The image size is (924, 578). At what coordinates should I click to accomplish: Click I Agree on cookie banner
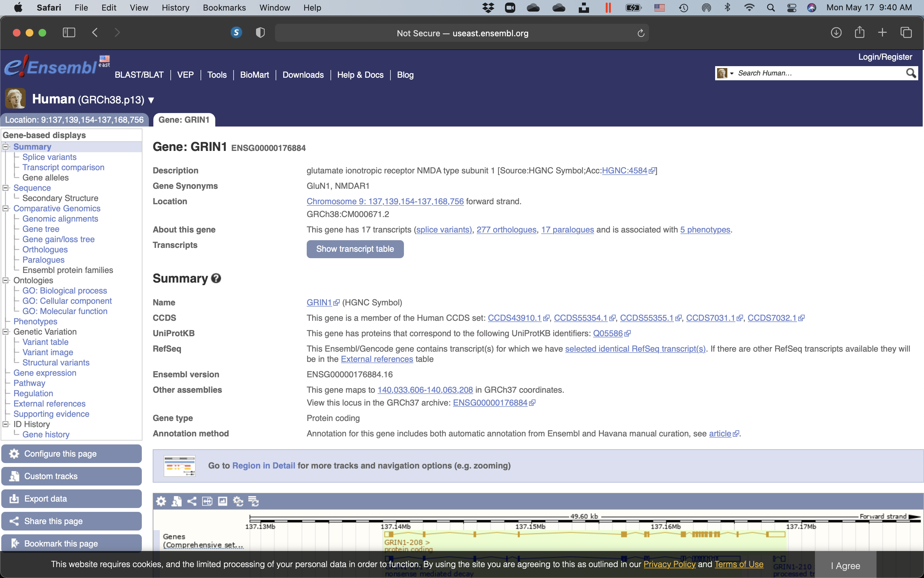845,565
